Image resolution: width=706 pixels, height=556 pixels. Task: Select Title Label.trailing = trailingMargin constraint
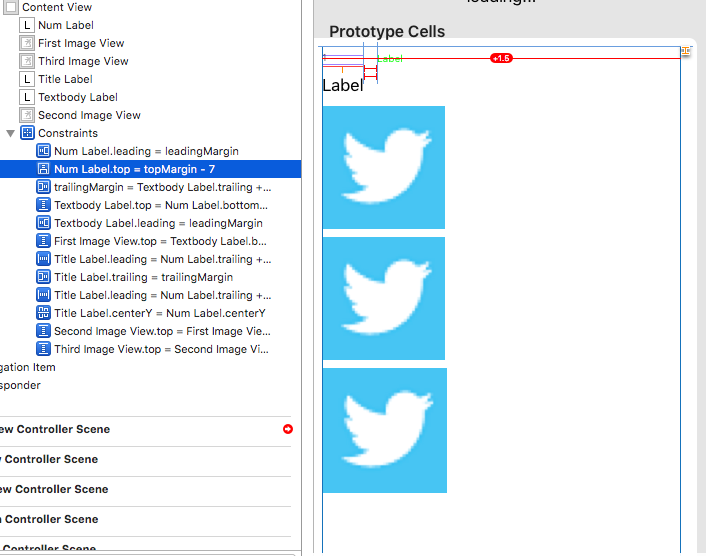coord(143,277)
